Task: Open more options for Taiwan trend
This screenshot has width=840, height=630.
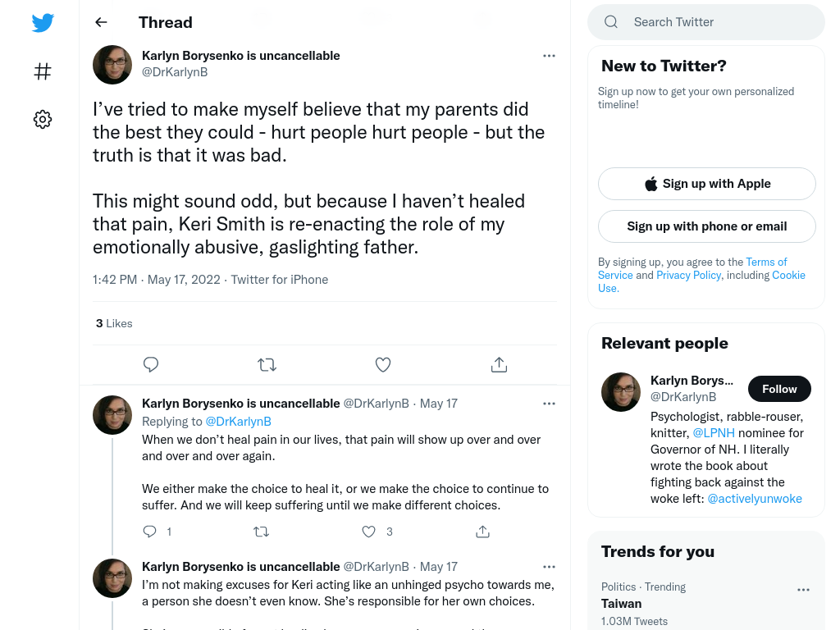Action: (803, 590)
